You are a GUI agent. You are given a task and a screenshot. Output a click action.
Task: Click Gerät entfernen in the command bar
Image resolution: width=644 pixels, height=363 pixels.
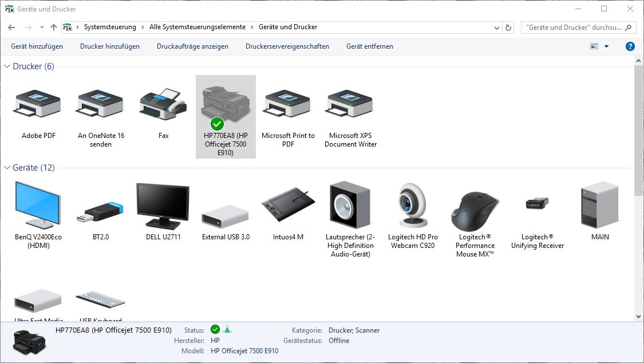[x=370, y=46]
